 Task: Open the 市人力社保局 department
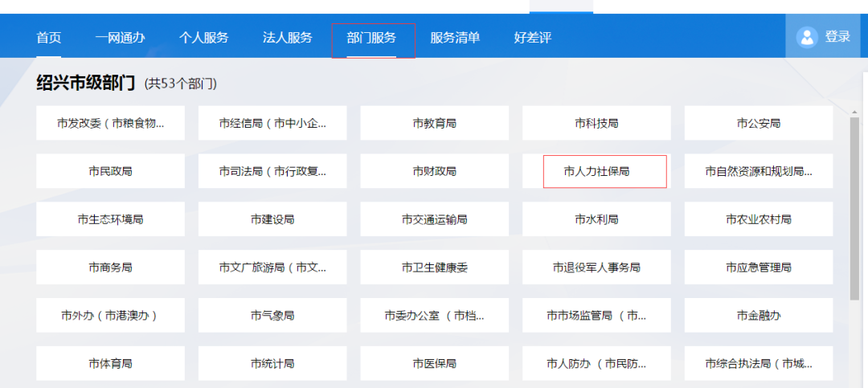point(596,171)
